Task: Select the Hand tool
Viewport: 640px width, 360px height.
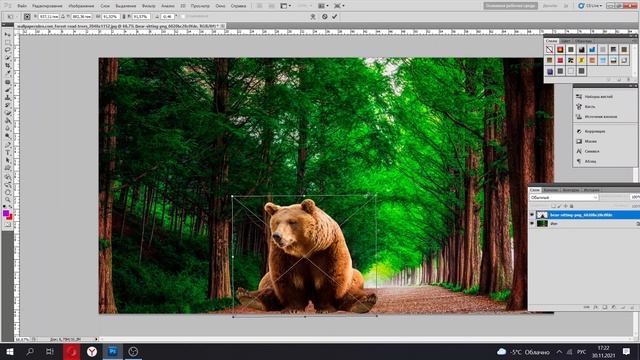Action: coord(7,192)
